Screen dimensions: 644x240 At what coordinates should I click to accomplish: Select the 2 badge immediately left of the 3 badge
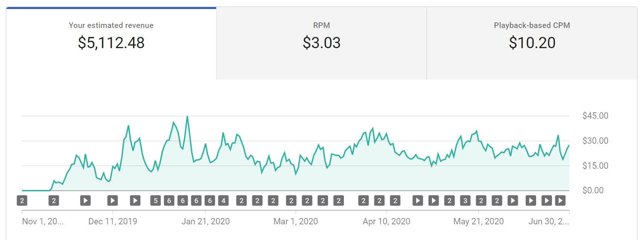449,201
